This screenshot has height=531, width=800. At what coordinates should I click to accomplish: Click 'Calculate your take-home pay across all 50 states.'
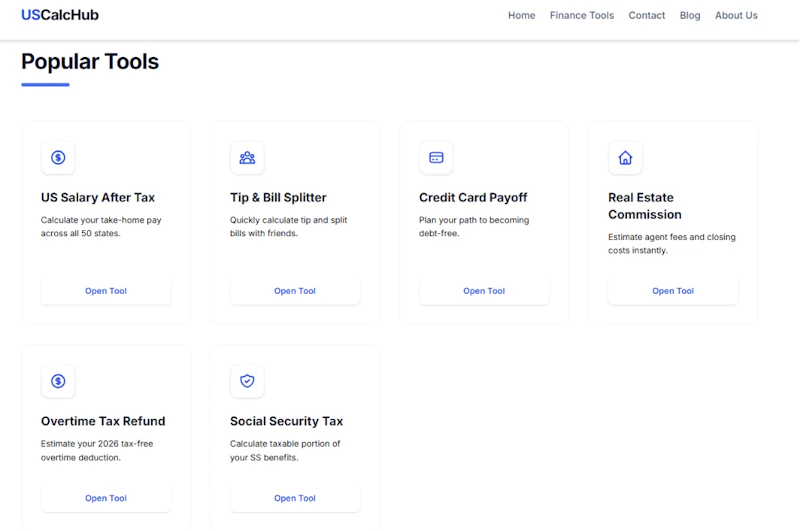click(x=101, y=227)
